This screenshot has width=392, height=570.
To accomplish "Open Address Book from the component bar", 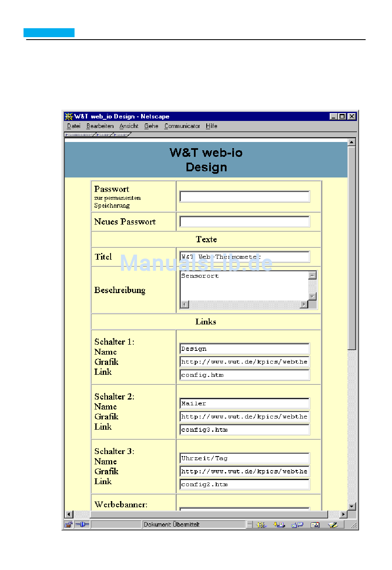I will pos(315,525).
